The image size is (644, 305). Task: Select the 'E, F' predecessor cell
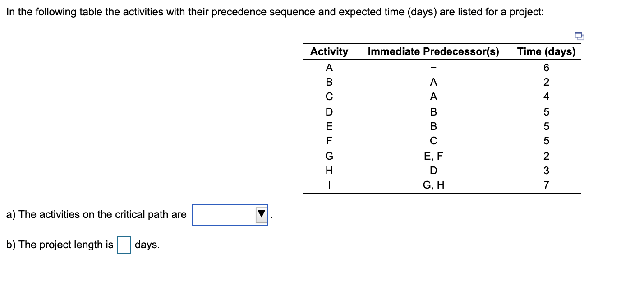[433, 157]
